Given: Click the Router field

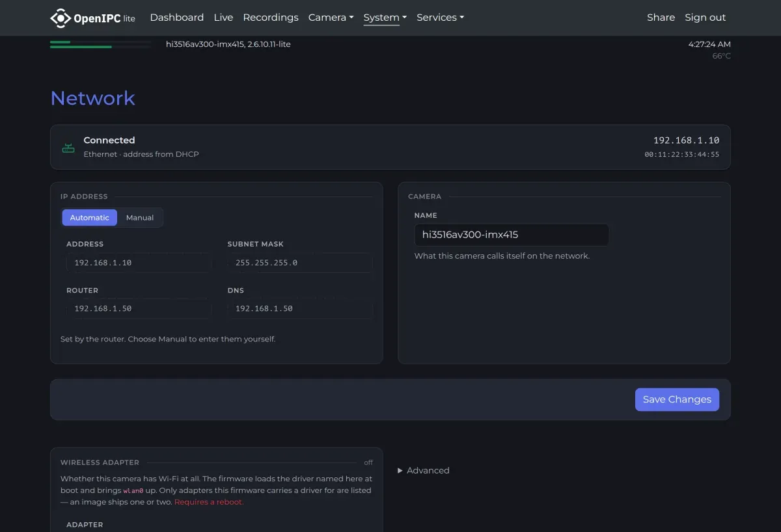Looking at the screenshot, I should click(x=139, y=308).
